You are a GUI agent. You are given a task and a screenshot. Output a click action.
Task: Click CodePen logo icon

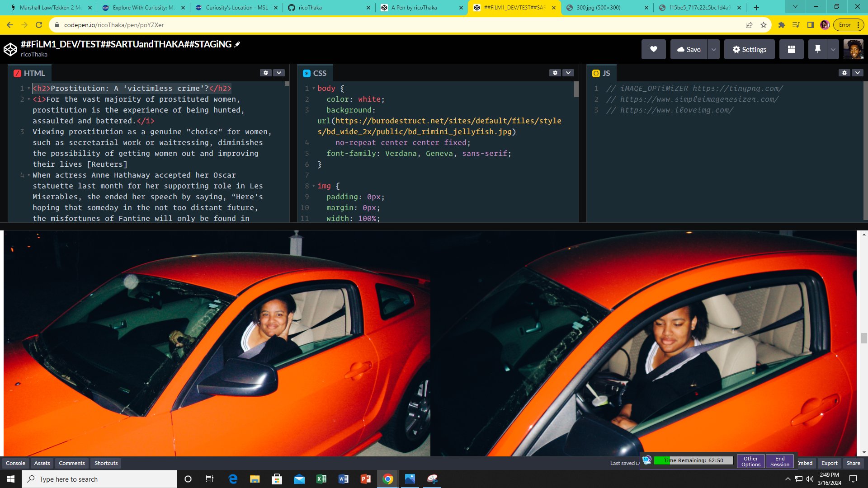coord(10,49)
